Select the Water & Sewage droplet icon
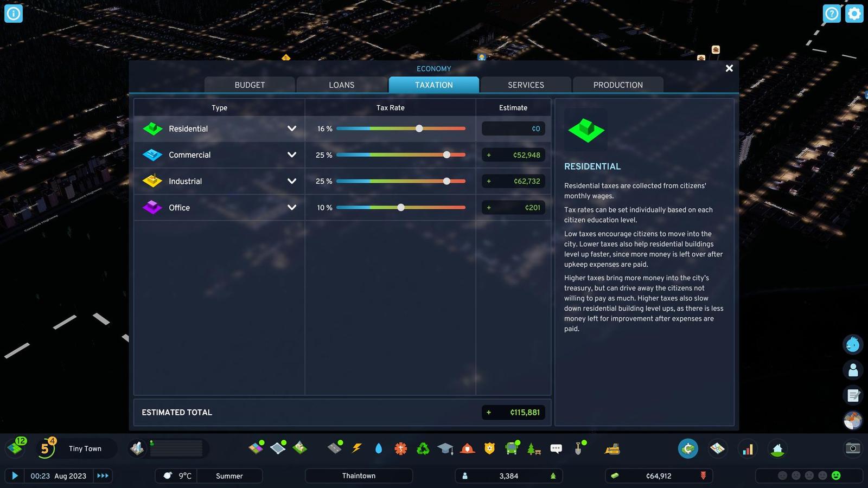This screenshot has width=868, height=488. coord(379,448)
